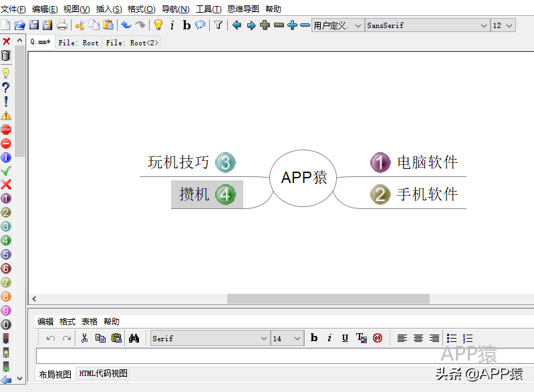Add the red STOP sign icon
Viewport: 534px width, 392px height.
pos(6,130)
